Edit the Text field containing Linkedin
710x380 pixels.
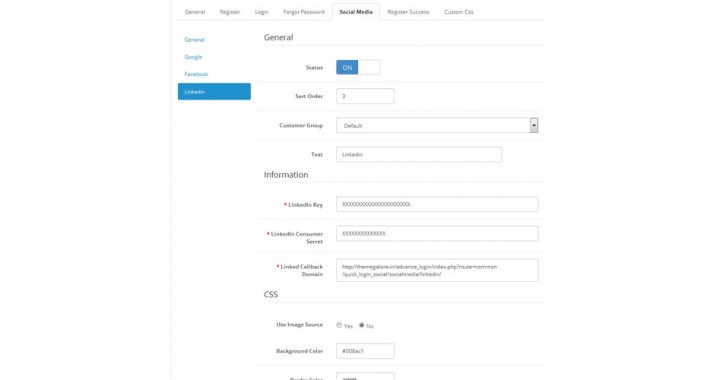[419, 154]
